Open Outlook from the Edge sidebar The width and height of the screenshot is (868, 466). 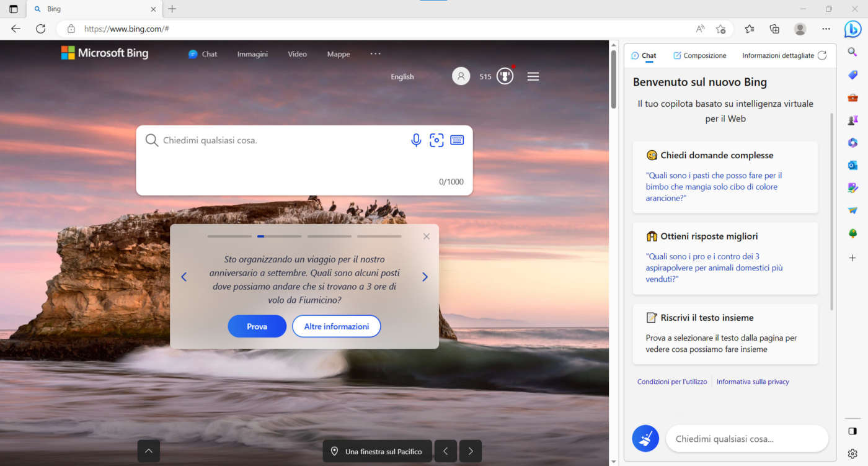pos(852,165)
